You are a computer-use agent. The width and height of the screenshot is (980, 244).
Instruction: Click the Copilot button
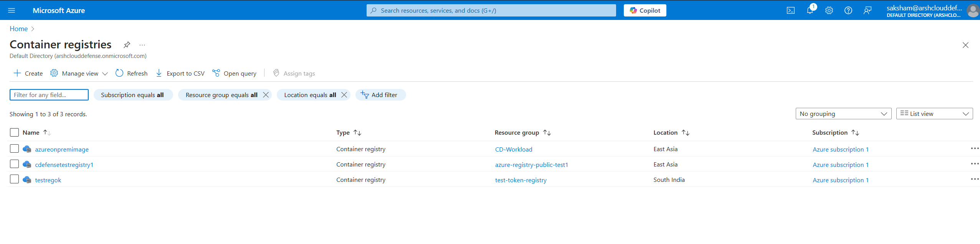pyautogui.click(x=645, y=10)
